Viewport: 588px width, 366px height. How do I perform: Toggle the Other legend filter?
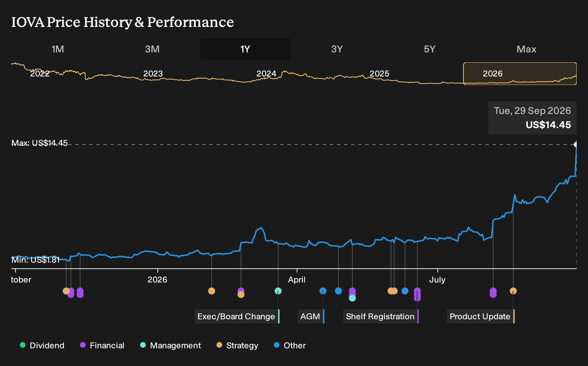pyautogui.click(x=290, y=345)
